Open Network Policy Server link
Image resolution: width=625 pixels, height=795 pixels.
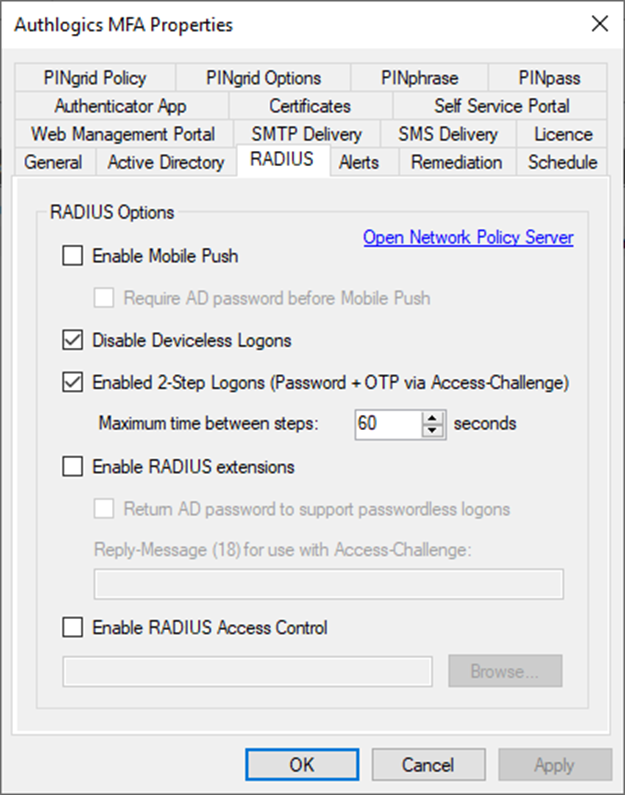(x=468, y=237)
